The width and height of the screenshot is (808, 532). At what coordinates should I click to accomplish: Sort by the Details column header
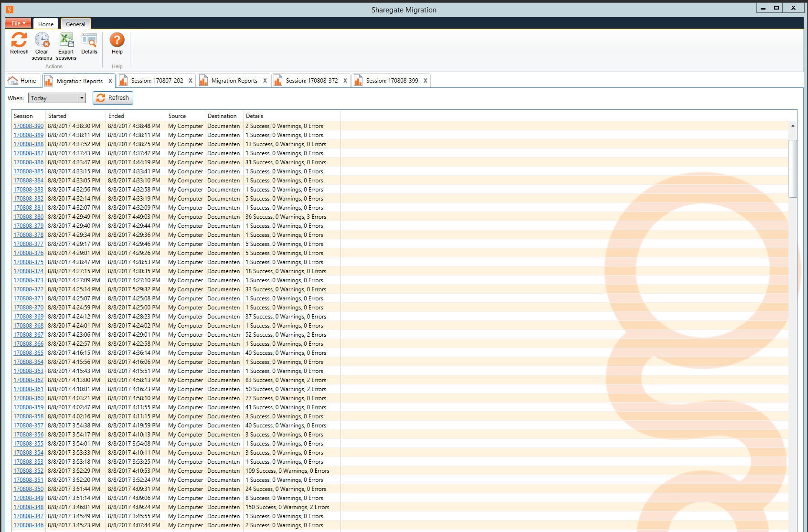point(292,116)
